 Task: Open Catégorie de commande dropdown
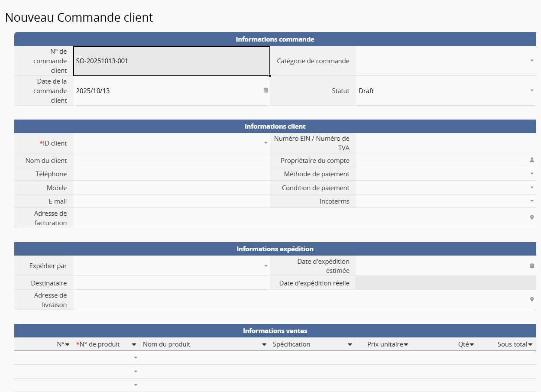532,61
